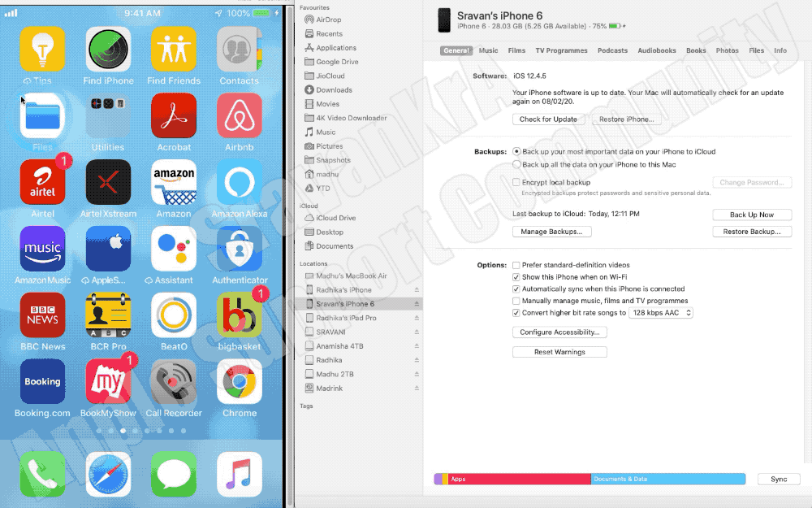Screen dimensions: 812x508
Task: Open Chrome on the iPhone
Action: click(240, 381)
